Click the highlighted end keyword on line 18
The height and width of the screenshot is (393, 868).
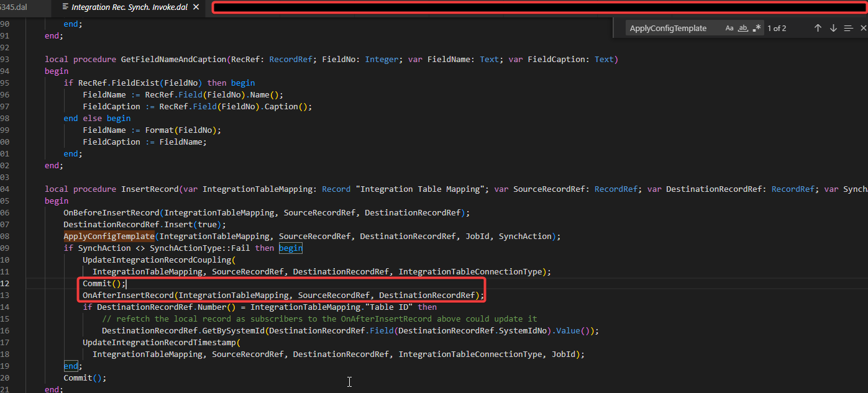pos(70,366)
